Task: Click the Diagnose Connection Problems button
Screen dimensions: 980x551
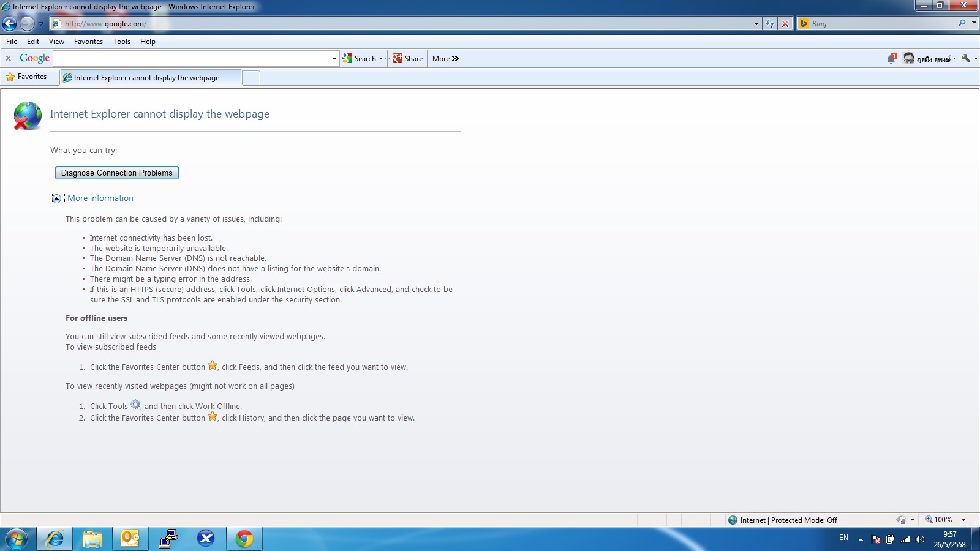Action: pos(117,173)
